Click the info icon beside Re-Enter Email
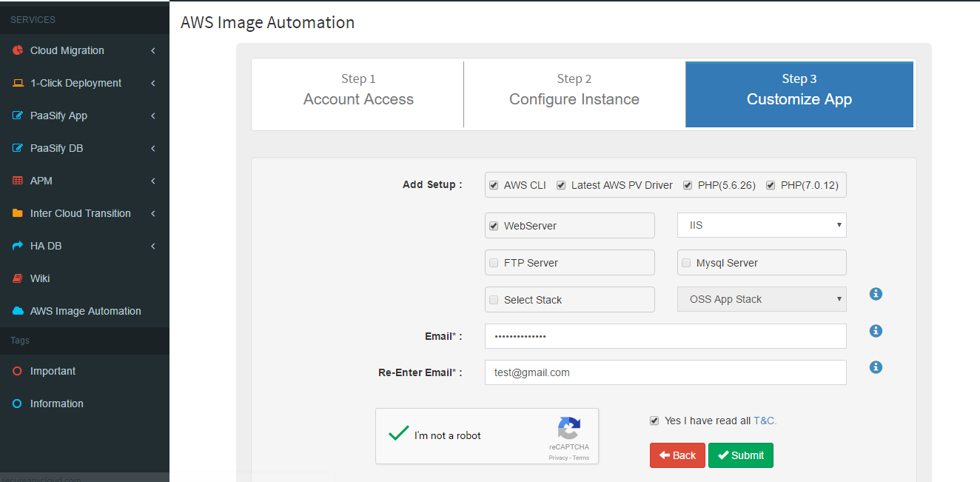The height and width of the screenshot is (482, 980). coord(876,367)
